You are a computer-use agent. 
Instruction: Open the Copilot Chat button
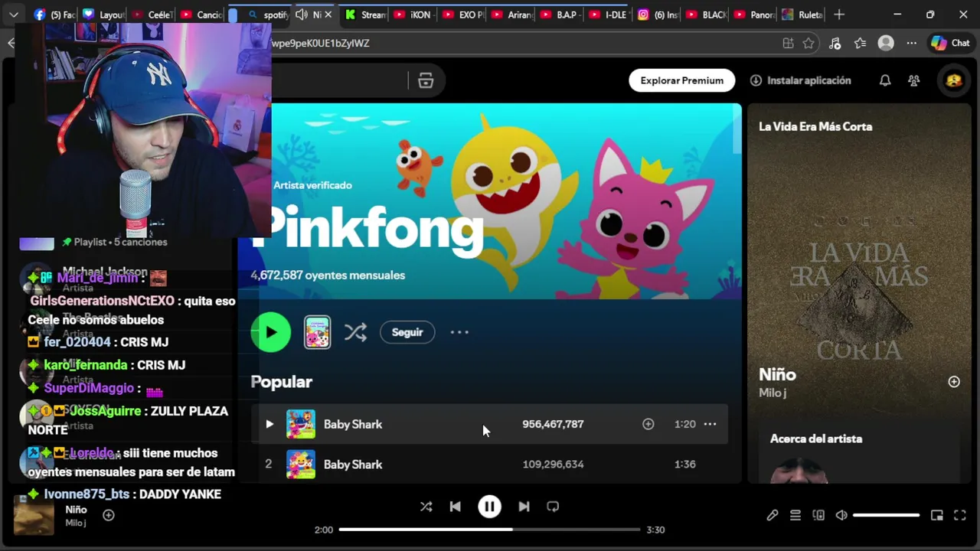(x=950, y=43)
